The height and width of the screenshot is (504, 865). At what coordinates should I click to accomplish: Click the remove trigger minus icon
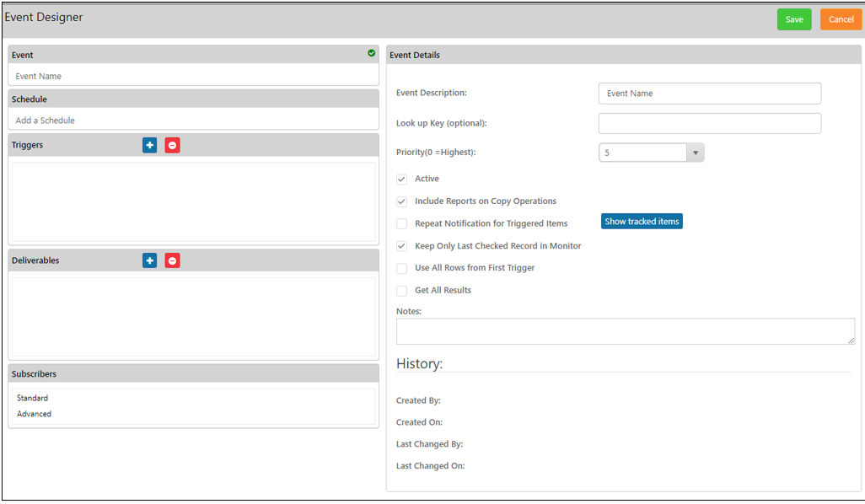[172, 145]
